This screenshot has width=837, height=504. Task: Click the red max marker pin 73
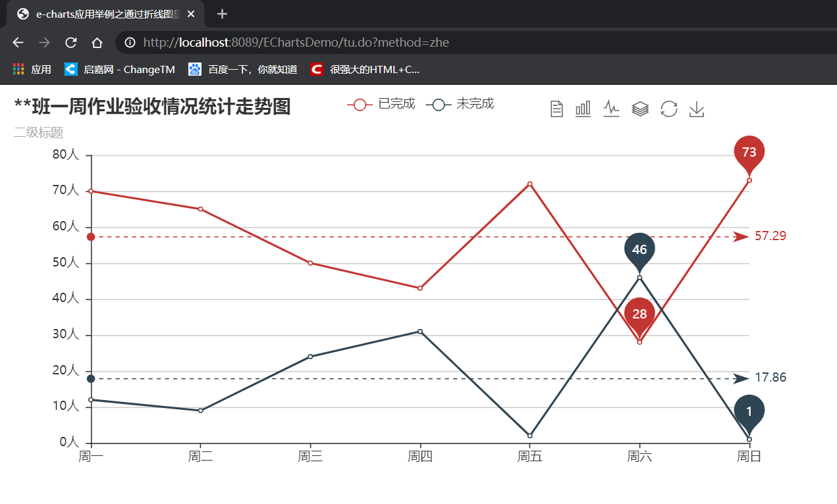tap(749, 153)
